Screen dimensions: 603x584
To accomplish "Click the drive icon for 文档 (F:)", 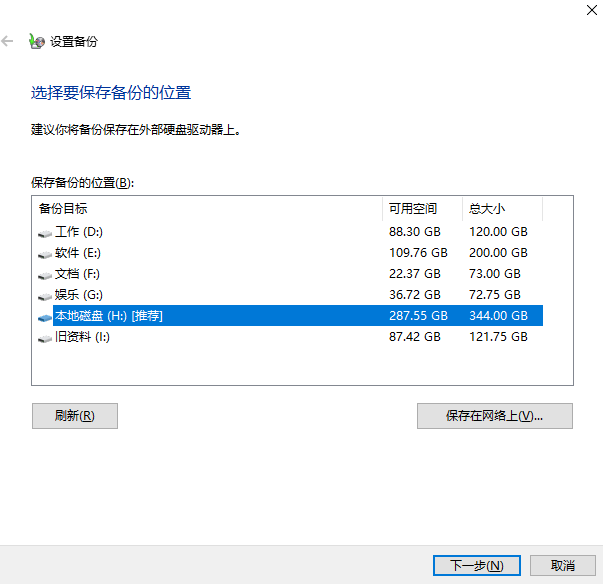I will coord(45,275).
